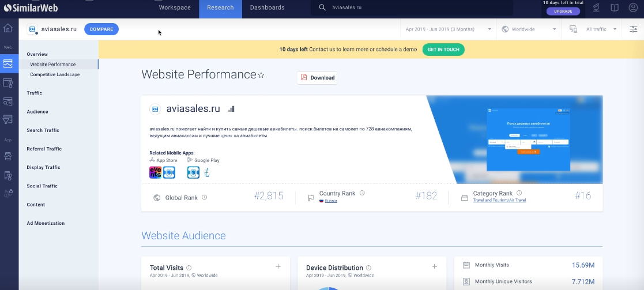Viewport: 644px width, 290px height.
Task: Click the Total Visits info icon
Action: click(x=189, y=268)
